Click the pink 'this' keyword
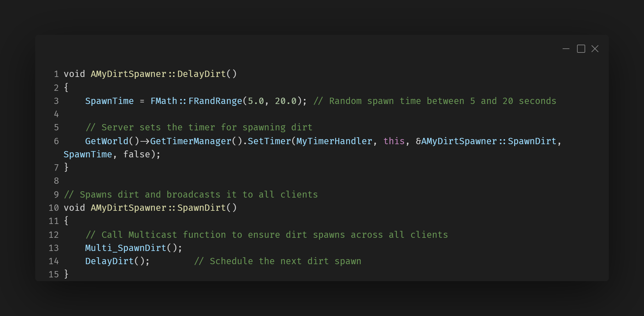Viewport: 644px width, 316px height. tap(394, 141)
